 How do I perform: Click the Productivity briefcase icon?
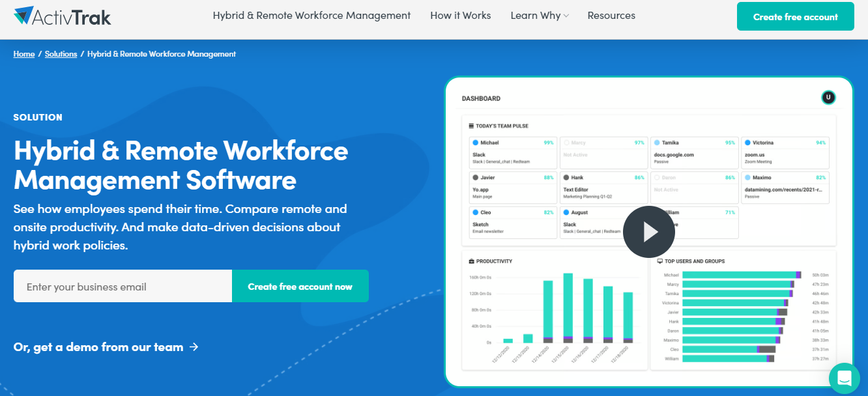472,261
